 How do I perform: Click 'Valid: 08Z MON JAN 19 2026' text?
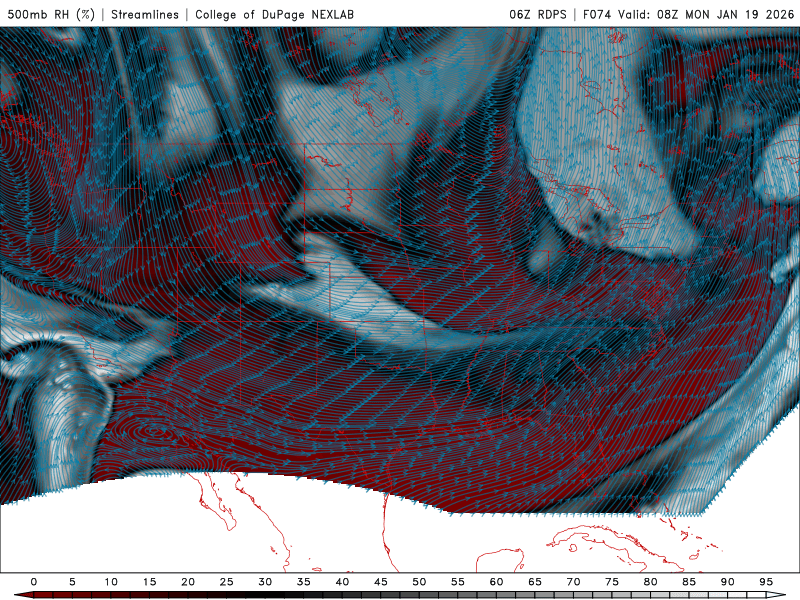[706, 14]
